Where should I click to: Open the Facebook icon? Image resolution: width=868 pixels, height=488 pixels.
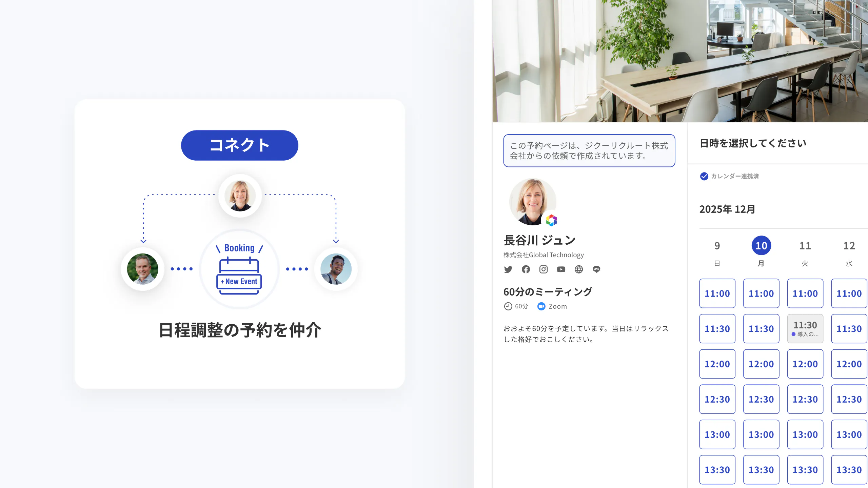point(526,269)
